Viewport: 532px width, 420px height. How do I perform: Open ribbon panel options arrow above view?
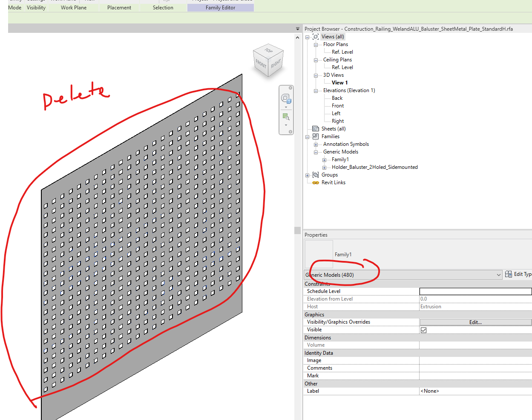pyautogui.click(x=298, y=29)
